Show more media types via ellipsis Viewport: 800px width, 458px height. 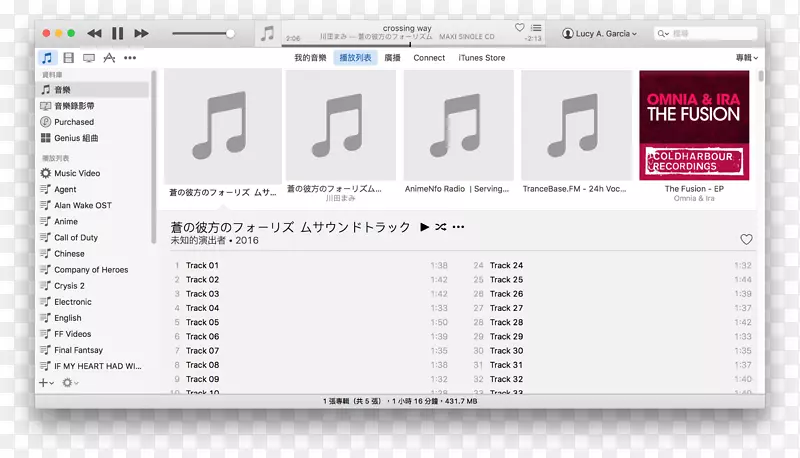click(129, 58)
